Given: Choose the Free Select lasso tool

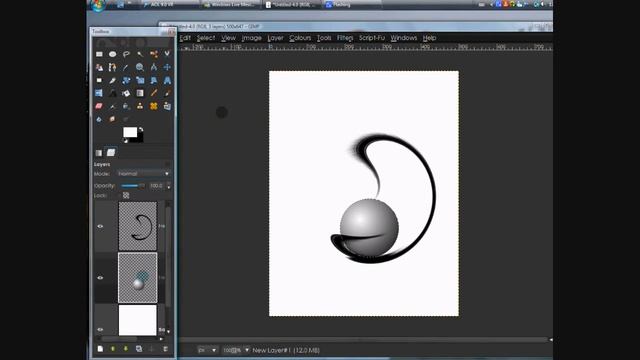Looking at the screenshot, I should (126, 54).
